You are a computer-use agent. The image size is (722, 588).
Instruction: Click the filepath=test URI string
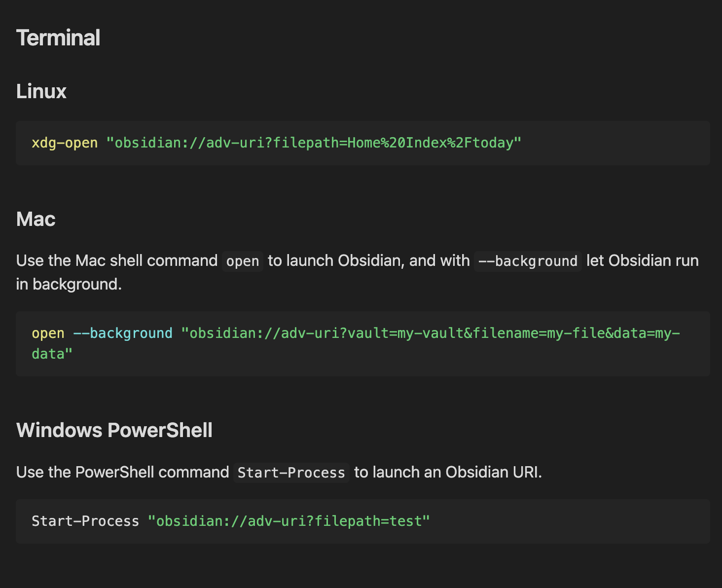pyautogui.click(x=289, y=521)
